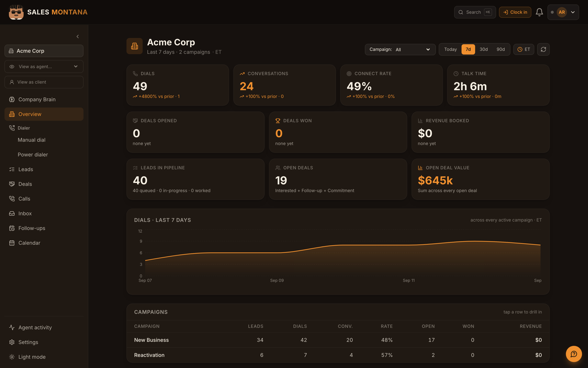
Task: Open the chat support bubble icon
Action: (574, 354)
